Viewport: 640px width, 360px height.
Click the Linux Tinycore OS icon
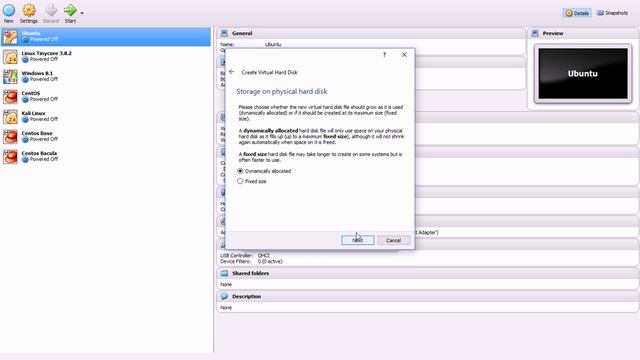pyautogui.click(x=10, y=57)
